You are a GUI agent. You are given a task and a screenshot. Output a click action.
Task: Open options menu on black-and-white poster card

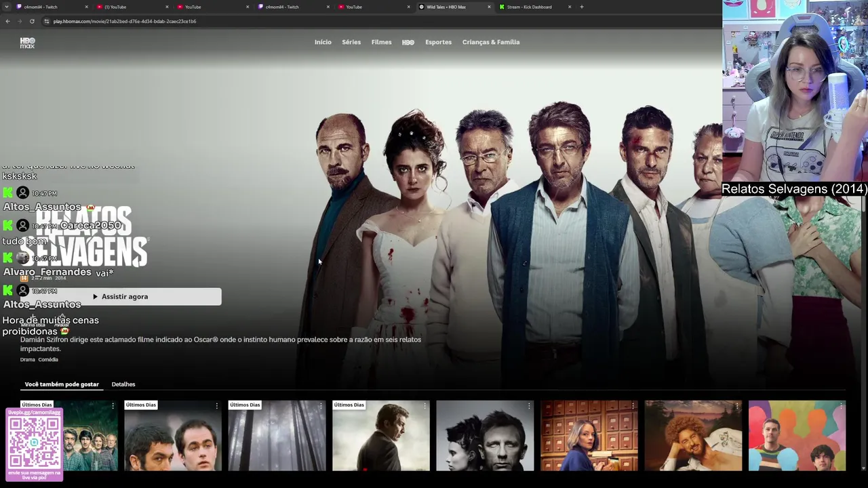(529, 406)
